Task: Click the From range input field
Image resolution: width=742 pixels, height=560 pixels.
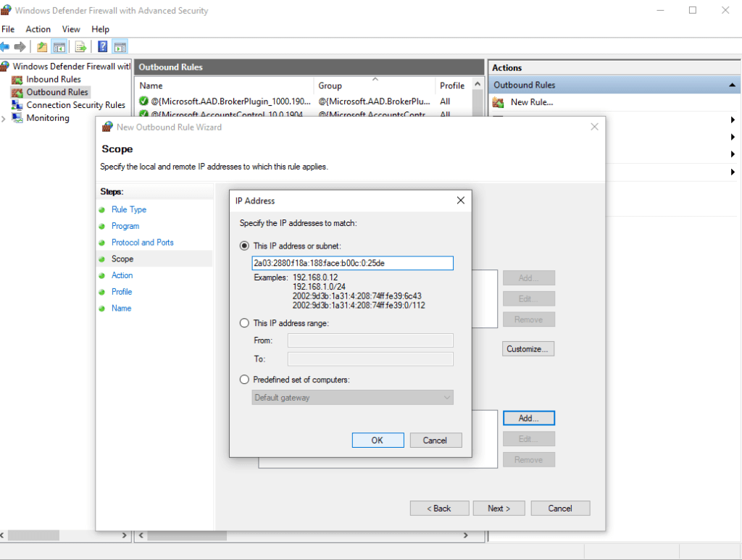Action: (370, 340)
